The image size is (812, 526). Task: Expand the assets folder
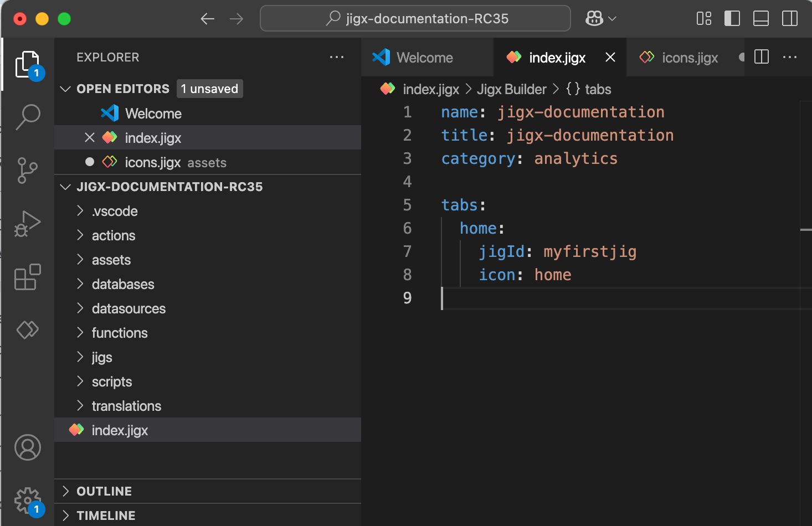point(111,260)
